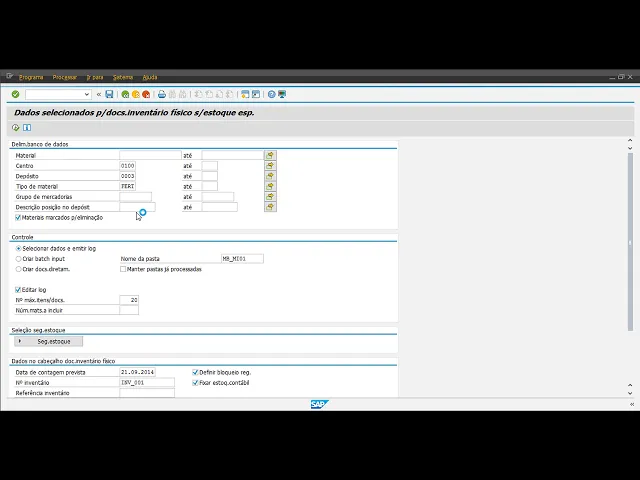
Task: Open the SAP window menu icon
Action: pyautogui.click(x=9, y=76)
